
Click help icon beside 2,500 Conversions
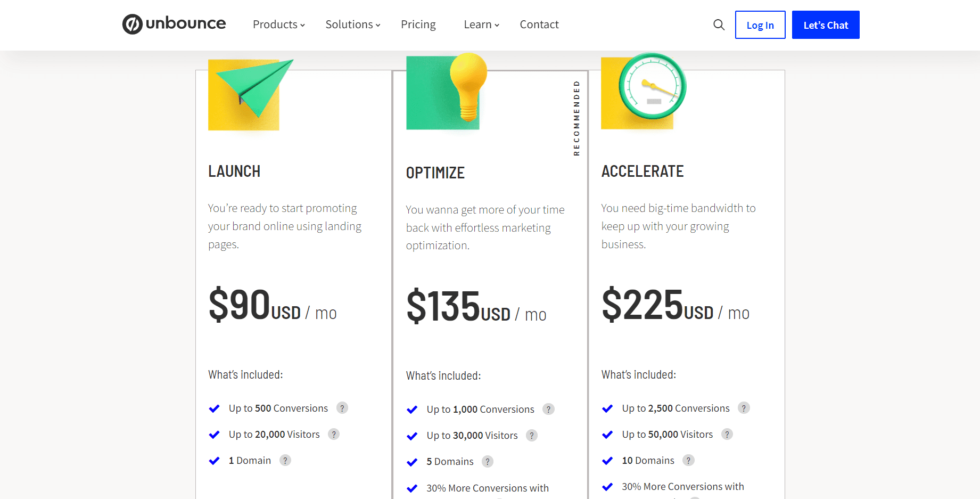coord(744,408)
